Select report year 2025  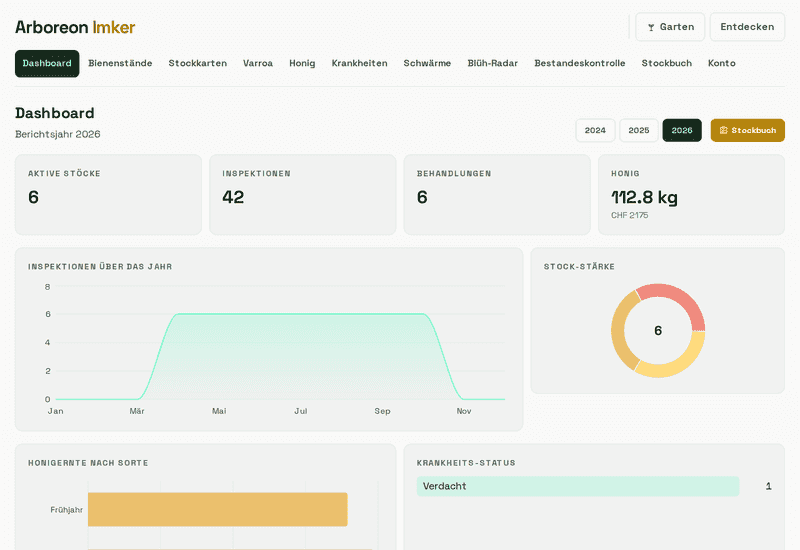click(x=639, y=131)
